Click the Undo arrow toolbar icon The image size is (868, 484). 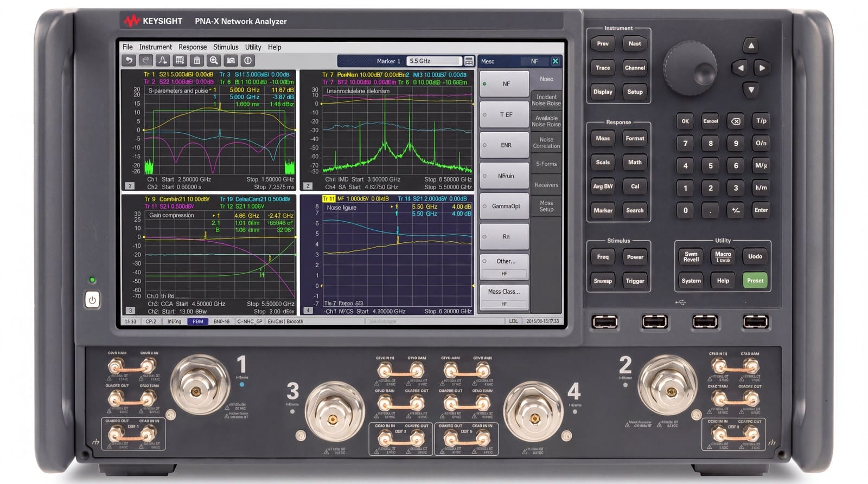click(129, 61)
